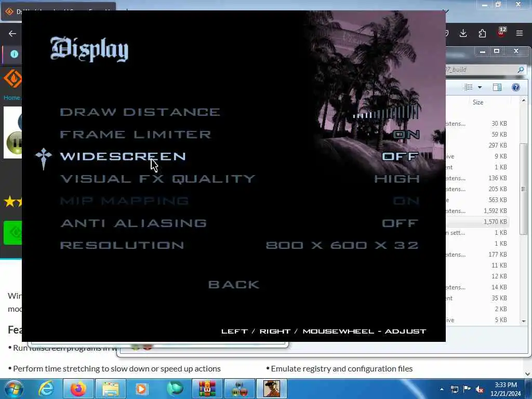
Task: Click the Explorer vertical scrollbar thumb
Action: [x=524, y=189]
